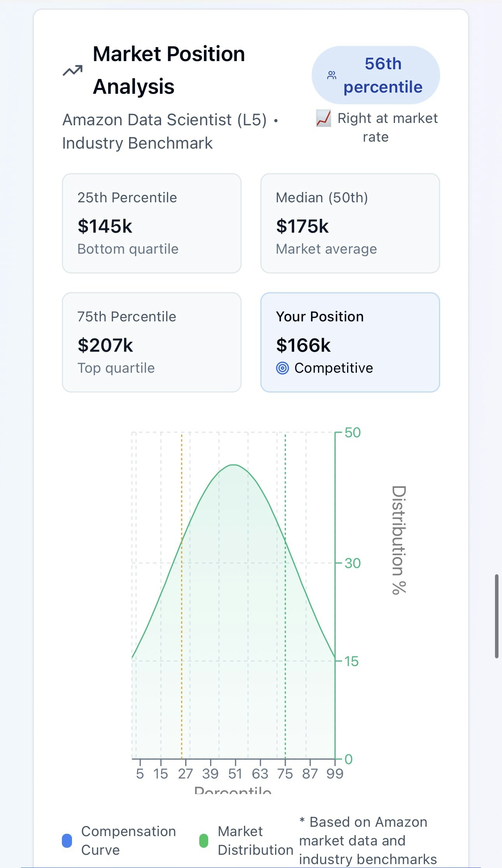Screen dimensions: 502x868
Task: Click the people icon in percentile badge
Action: (332, 75)
